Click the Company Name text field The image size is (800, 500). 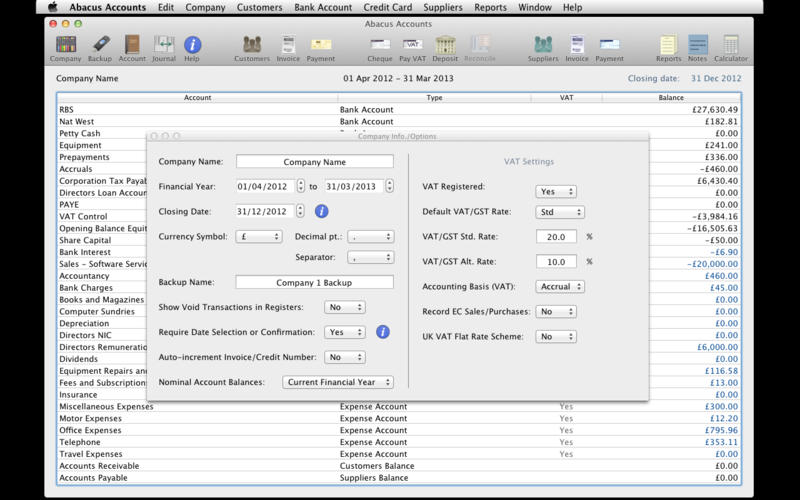click(314, 161)
